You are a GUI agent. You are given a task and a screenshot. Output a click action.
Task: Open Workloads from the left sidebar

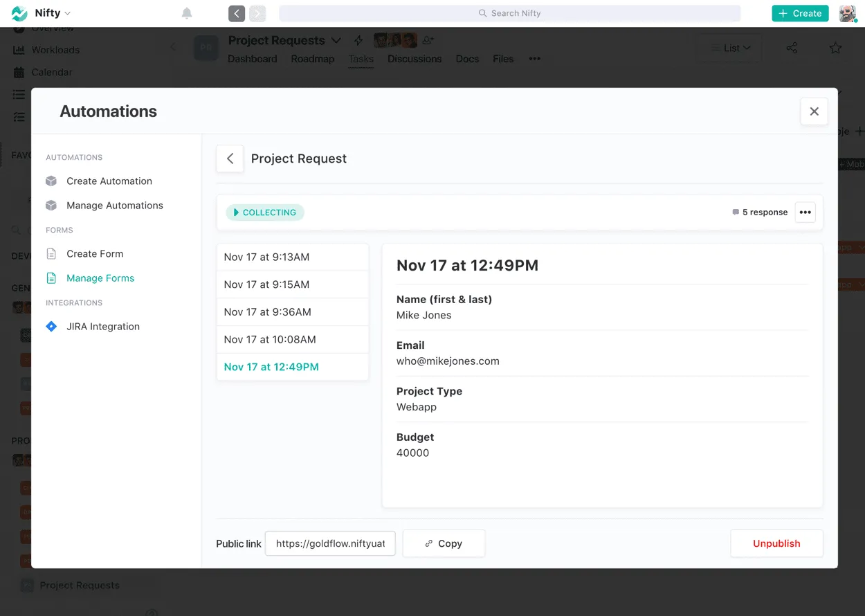pos(54,50)
